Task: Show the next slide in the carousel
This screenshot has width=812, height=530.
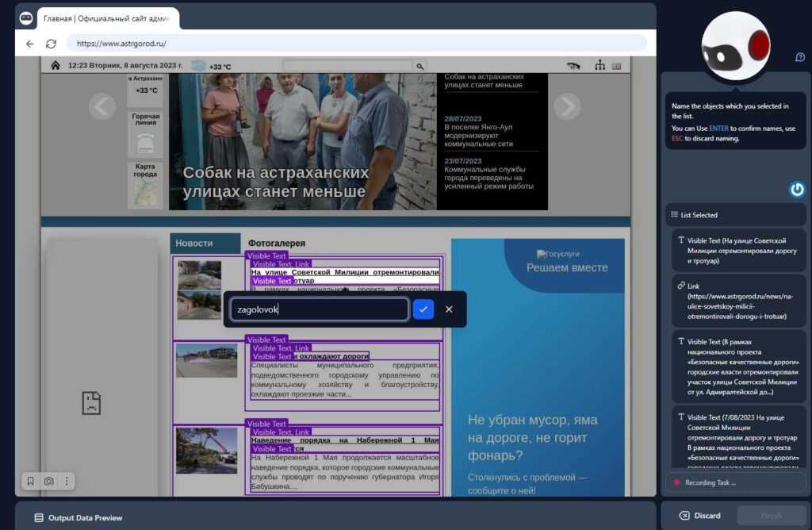Action: [x=567, y=107]
